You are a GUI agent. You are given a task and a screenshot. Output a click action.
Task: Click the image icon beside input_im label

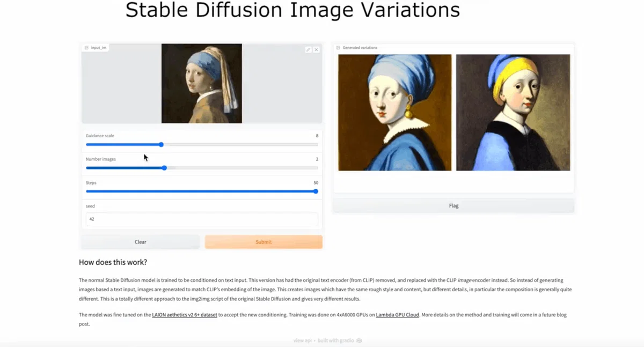pos(86,48)
